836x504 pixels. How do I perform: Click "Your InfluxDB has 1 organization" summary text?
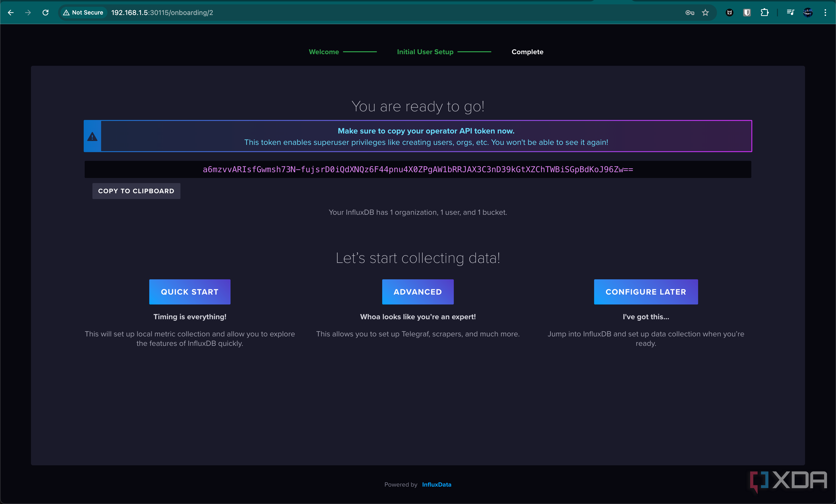coord(418,212)
